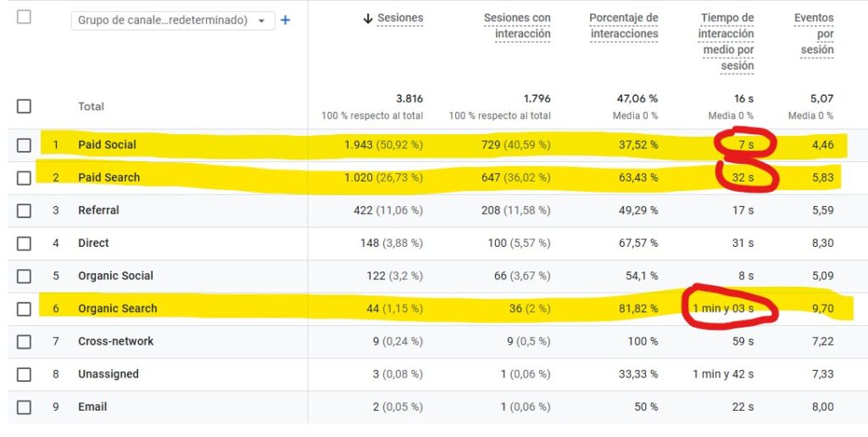
Task: Select the Unassigned row checkbox
Action: [24, 374]
